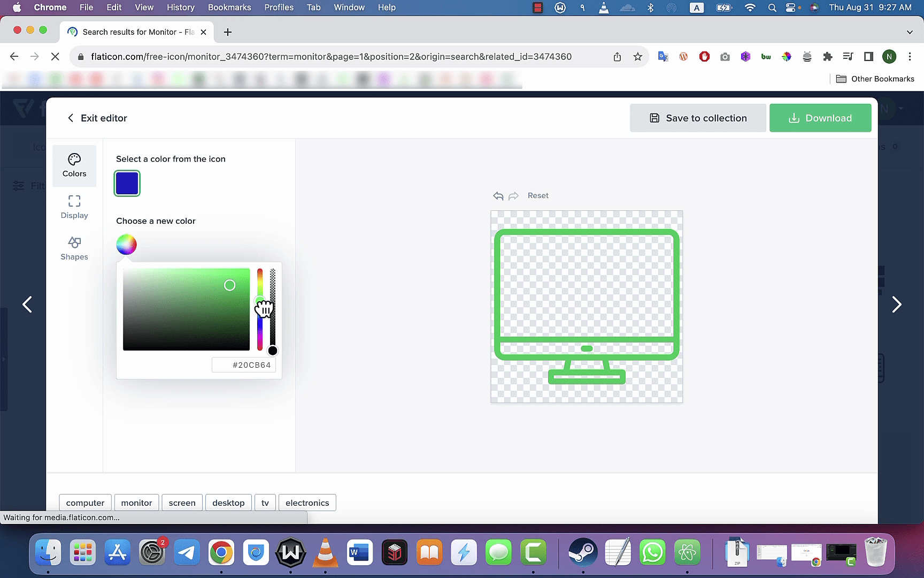Viewport: 924px width, 578px height.
Task: Select the monitor tag
Action: point(136,503)
